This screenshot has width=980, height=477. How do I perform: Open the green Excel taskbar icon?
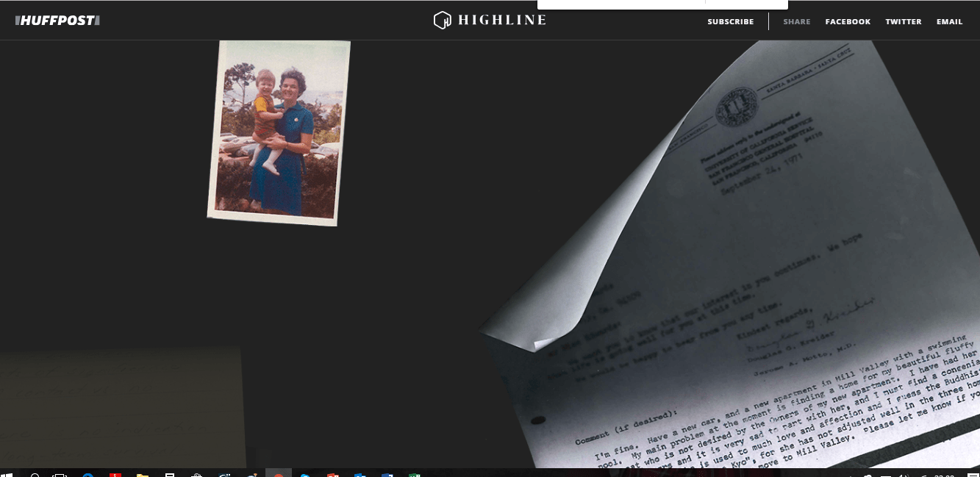click(x=414, y=474)
